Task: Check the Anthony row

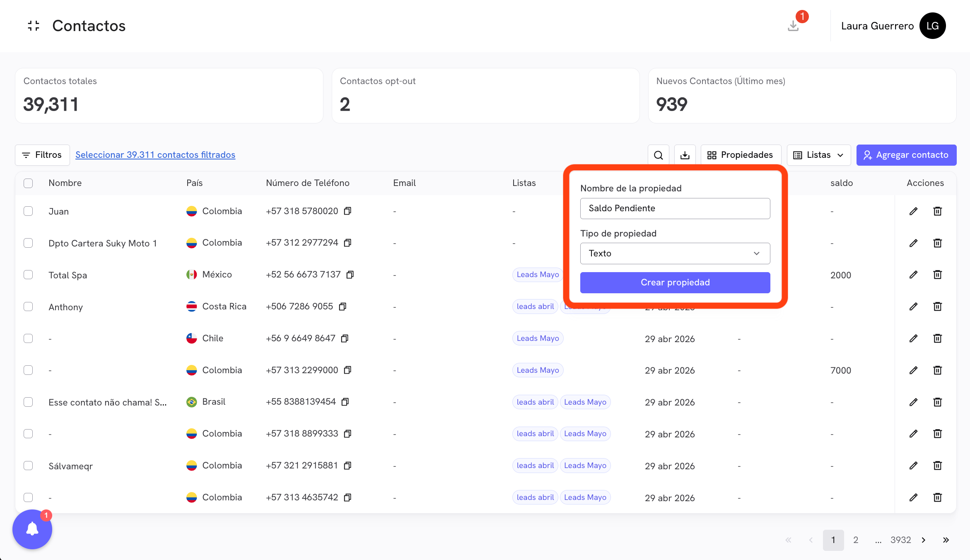Action: (28, 307)
